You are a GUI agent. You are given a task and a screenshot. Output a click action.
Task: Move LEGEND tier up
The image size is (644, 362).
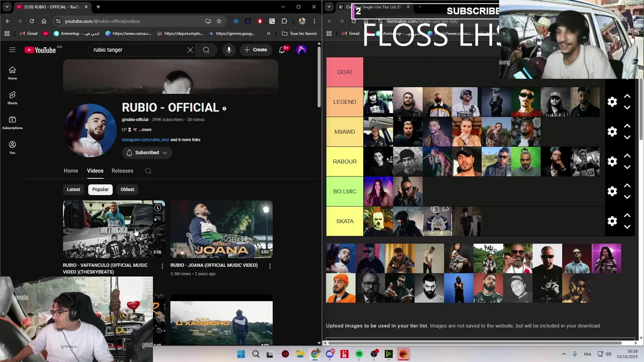627,96
